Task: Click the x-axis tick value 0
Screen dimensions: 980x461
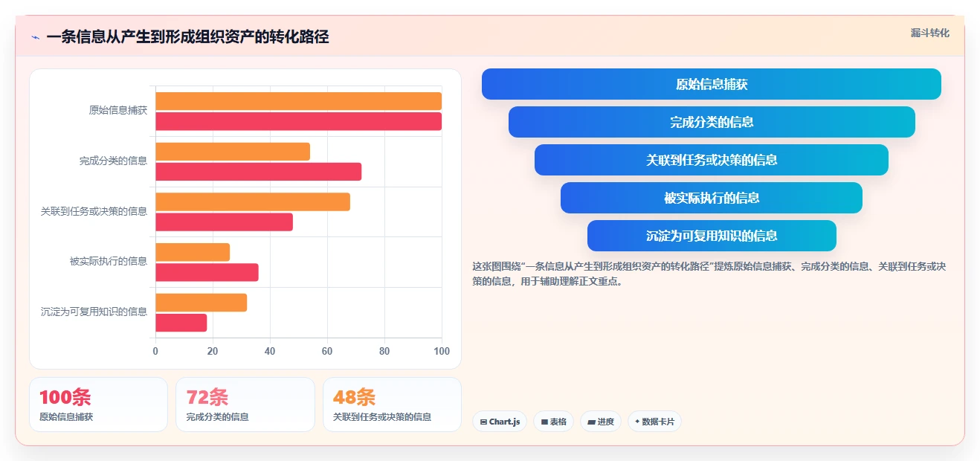Action: coord(155,351)
